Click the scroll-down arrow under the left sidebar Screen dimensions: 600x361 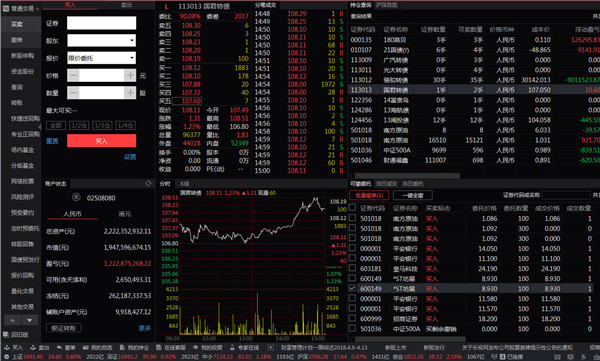pos(29,320)
